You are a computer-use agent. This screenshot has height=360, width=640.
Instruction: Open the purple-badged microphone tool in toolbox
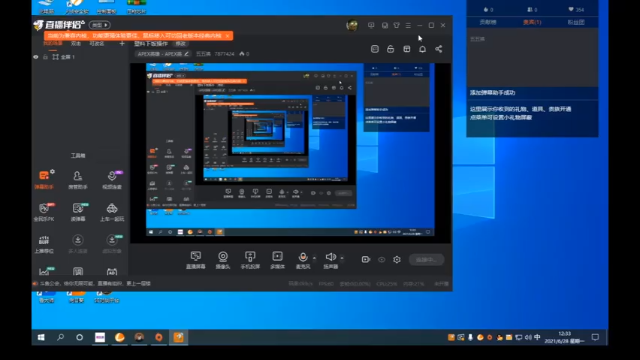[112, 179]
